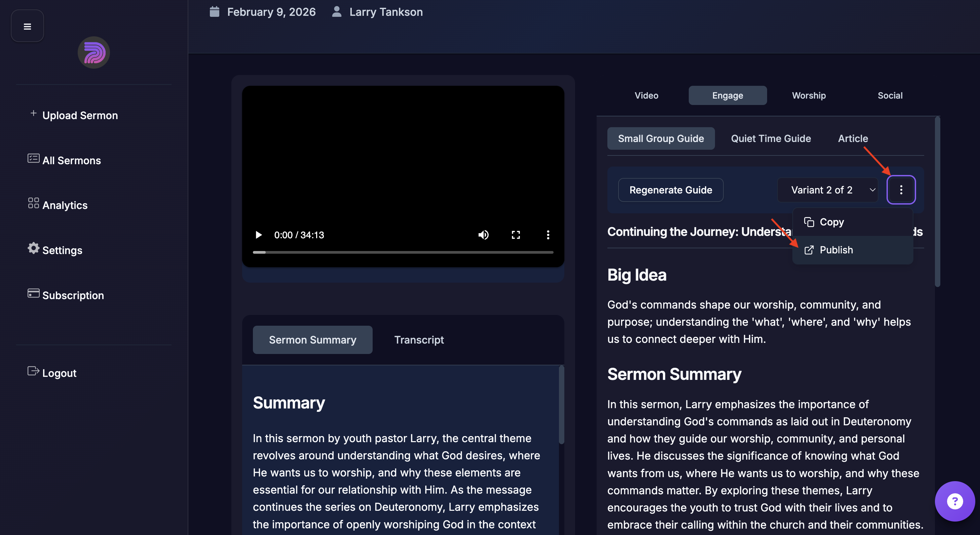Click Upload Sermon in sidebar
The image size is (980, 535).
[x=80, y=115]
